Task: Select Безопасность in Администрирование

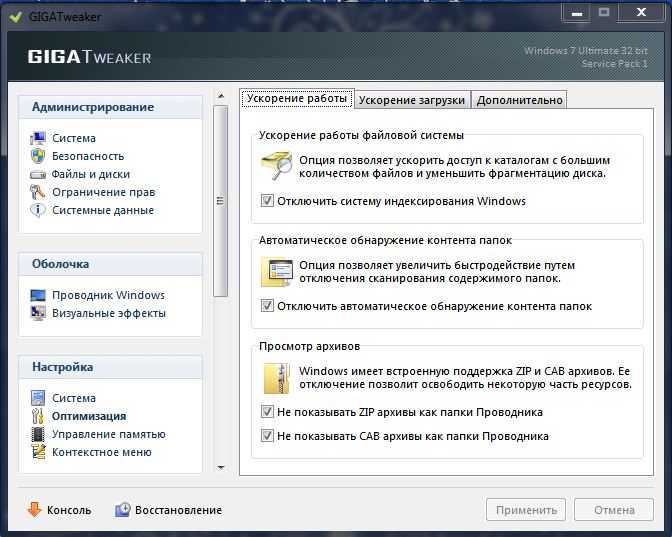Action: pyautogui.click(x=88, y=156)
